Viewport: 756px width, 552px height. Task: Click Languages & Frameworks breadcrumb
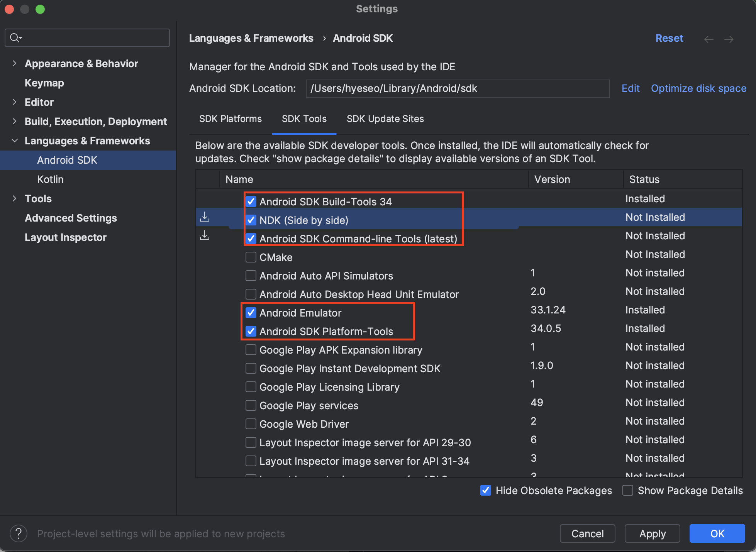pyautogui.click(x=251, y=38)
